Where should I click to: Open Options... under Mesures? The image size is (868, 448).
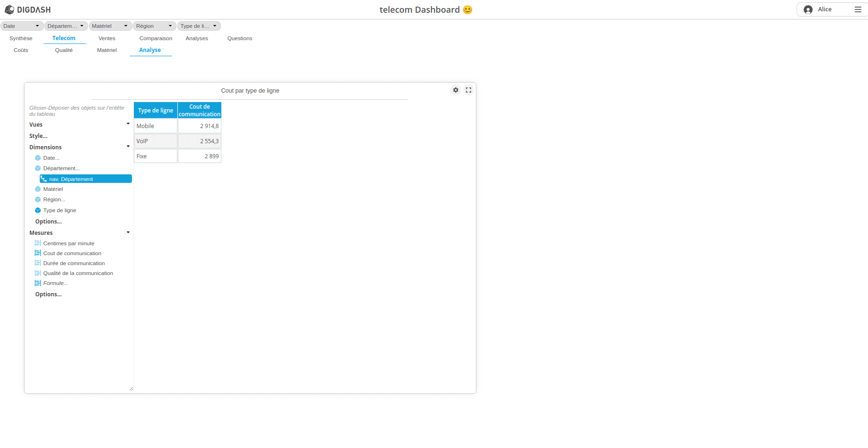point(48,294)
